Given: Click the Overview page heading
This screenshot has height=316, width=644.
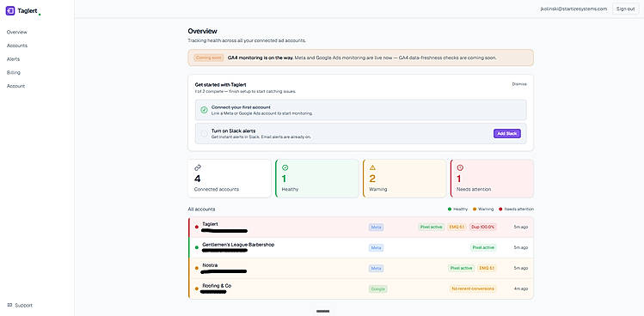Looking at the screenshot, I should [202, 31].
